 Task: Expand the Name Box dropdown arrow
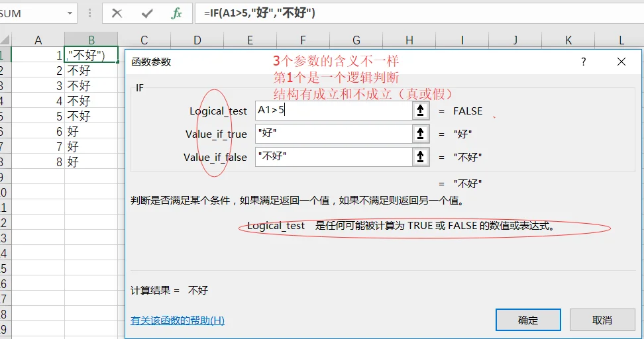[x=70, y=13]
